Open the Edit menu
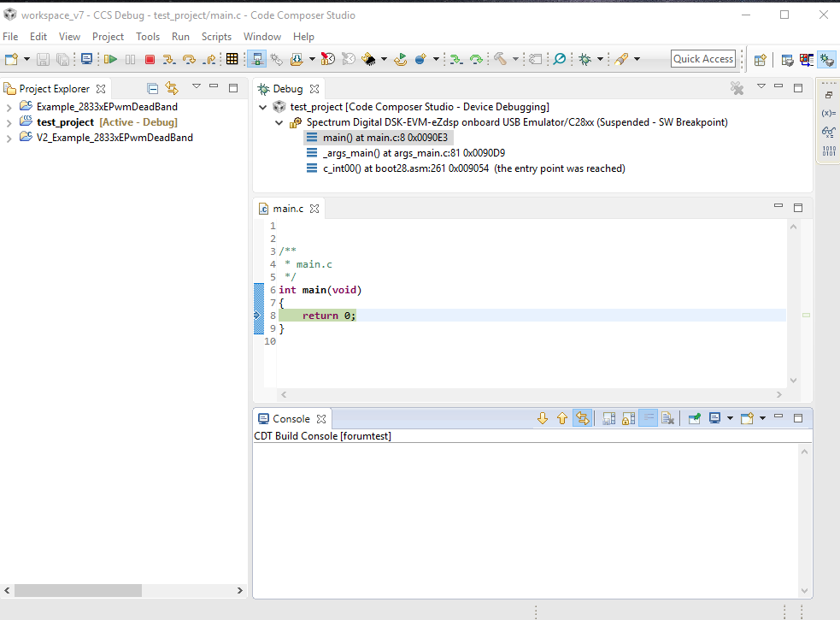 click(x=38, y=37)
